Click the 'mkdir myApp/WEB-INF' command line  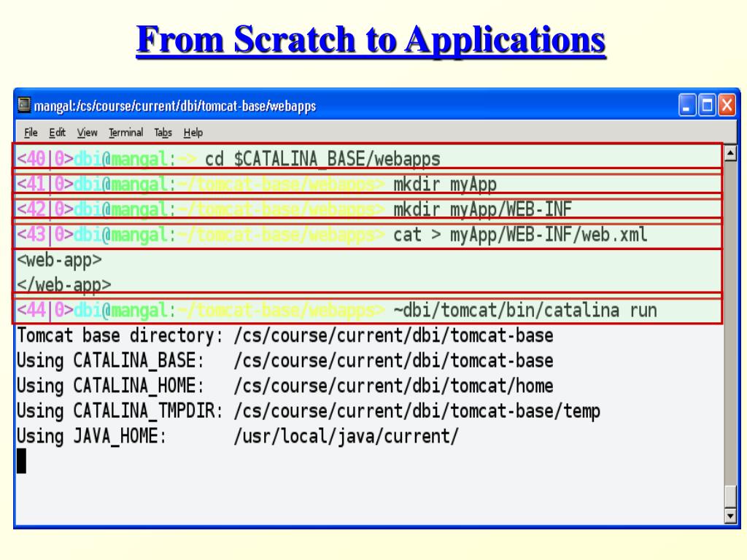[x=368, y=209]
